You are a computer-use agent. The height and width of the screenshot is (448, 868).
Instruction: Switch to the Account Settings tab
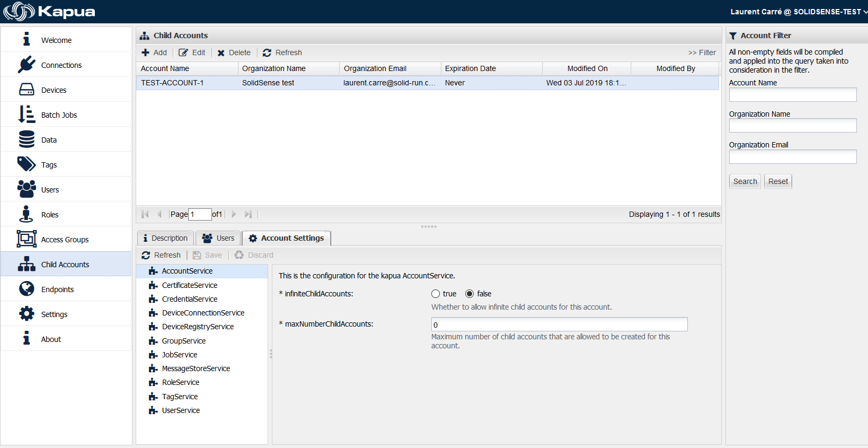tap(287, 238)
